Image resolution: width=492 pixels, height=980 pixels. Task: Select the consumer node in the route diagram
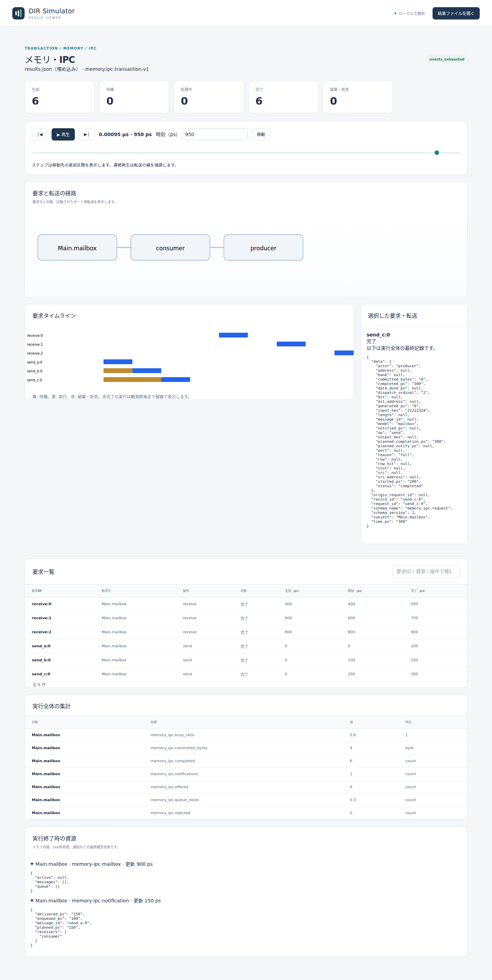click(170, 248)
